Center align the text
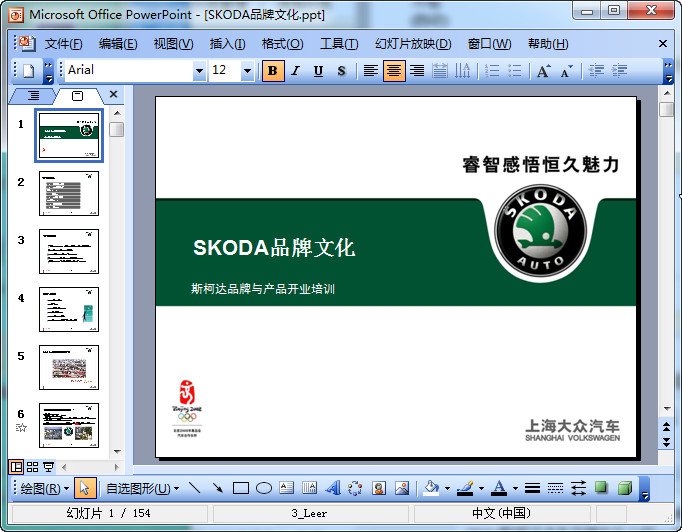682x532 pixels. 394,70
